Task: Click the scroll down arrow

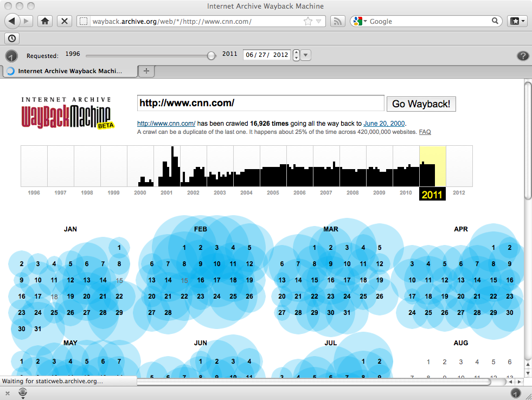Action: [x=528, y=373]
